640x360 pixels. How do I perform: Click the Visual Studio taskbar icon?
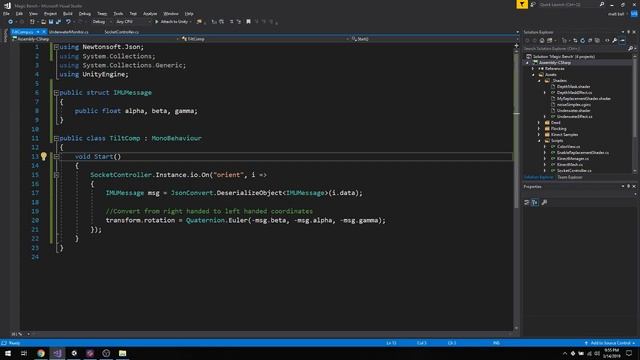click(x=57, y=353)
